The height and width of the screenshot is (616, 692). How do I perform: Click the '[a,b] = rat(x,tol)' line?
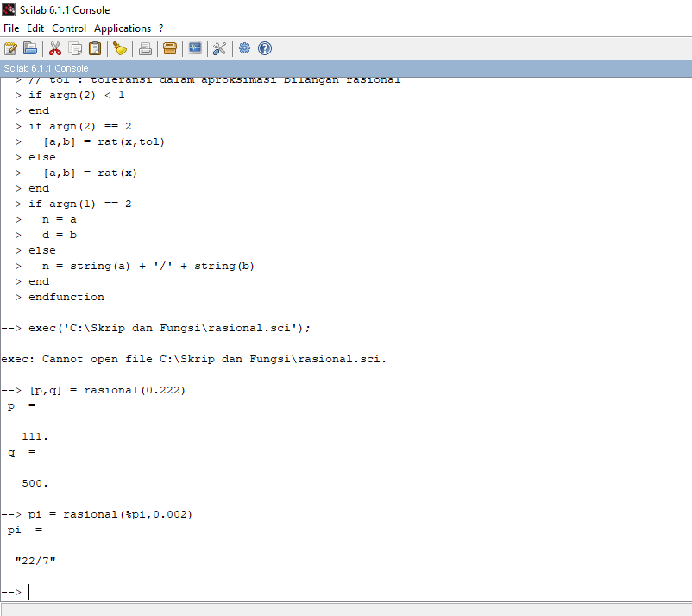104,141
